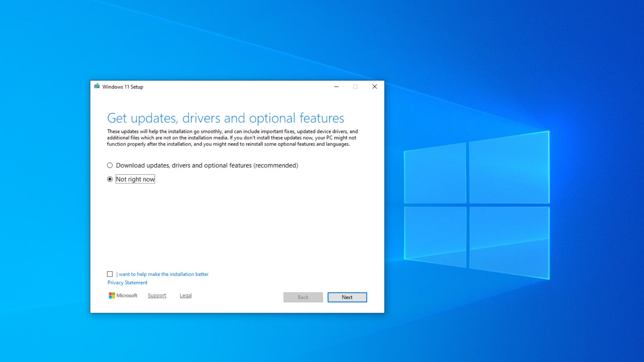Open the Privacy Statement link
The height and width of the screenshot is (362, 644).
[127, 282]
